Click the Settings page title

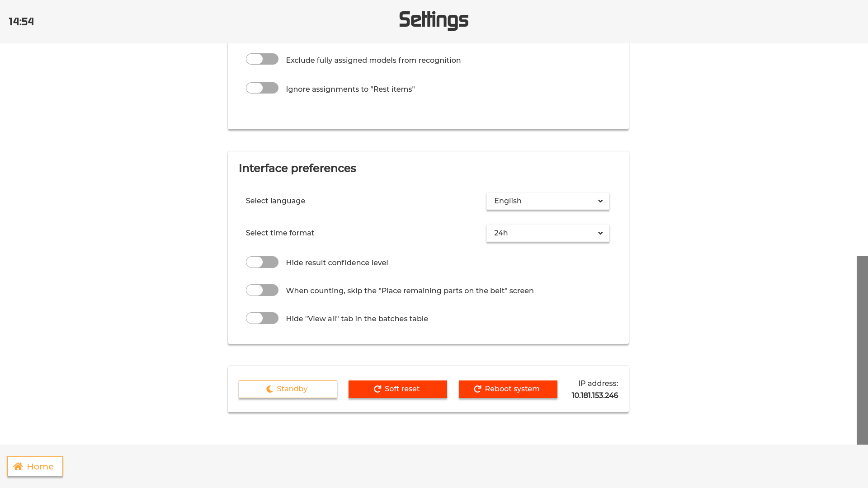pos(434,20)
